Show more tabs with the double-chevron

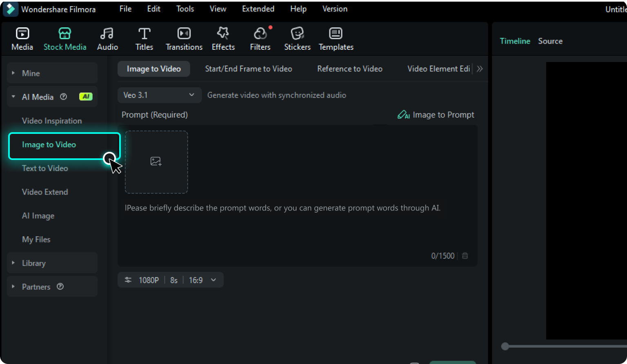pyautogui.click(x=480, y=69)
